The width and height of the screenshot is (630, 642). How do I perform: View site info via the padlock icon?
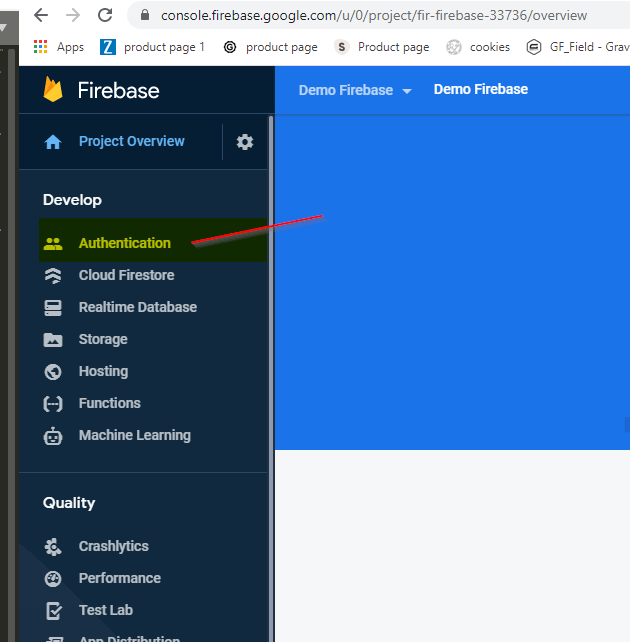tap(145, 15)
